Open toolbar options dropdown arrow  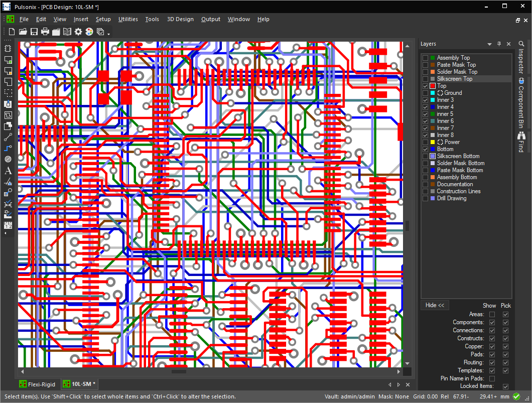click(108, 34)
